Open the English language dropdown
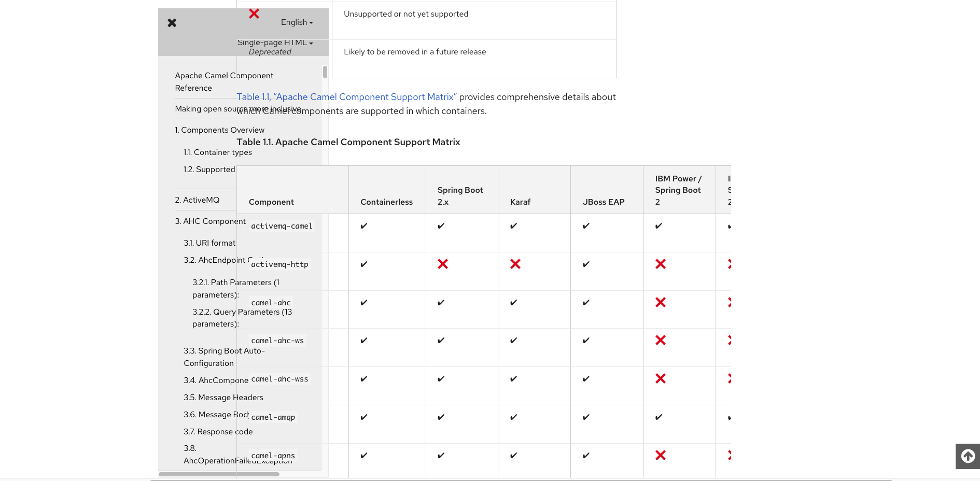The height and width of the screenshot is (481, 980). [297, 22]
